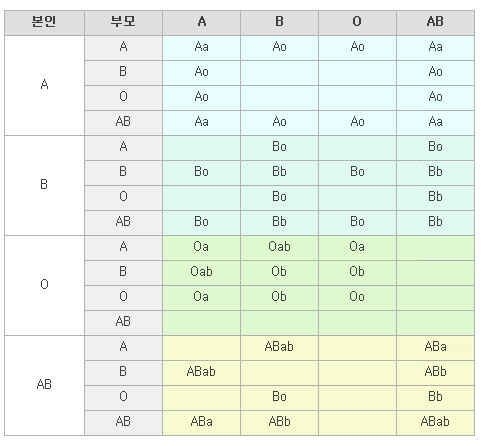Click the Oab cell under column A
The image size is (481, 446).
point(201,273)
